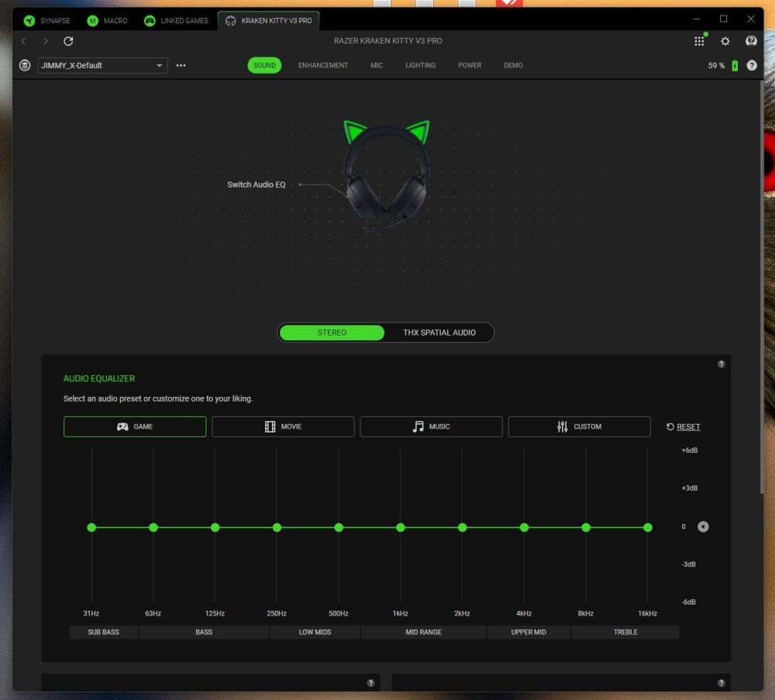
Task: Enable THX Spatial Audio mode
Action: 439,333
